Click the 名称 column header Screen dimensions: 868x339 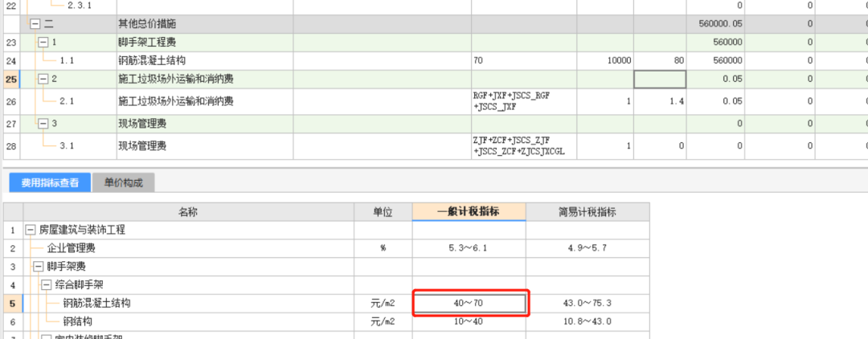(187, 212)
